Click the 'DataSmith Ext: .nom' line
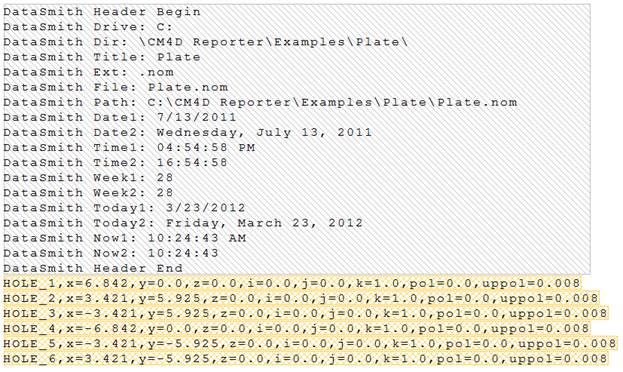Viewport: 623px width, 372px height. [x=88, y=72]
